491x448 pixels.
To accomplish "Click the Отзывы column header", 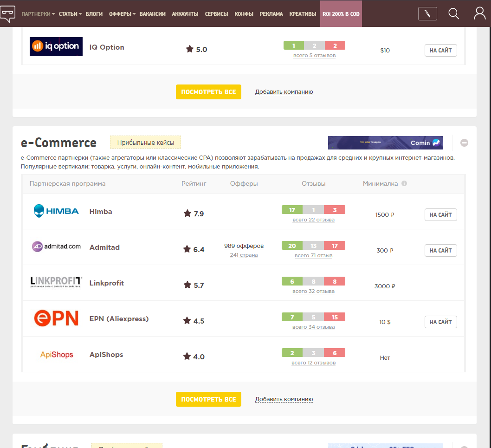I will click(313, 183).
